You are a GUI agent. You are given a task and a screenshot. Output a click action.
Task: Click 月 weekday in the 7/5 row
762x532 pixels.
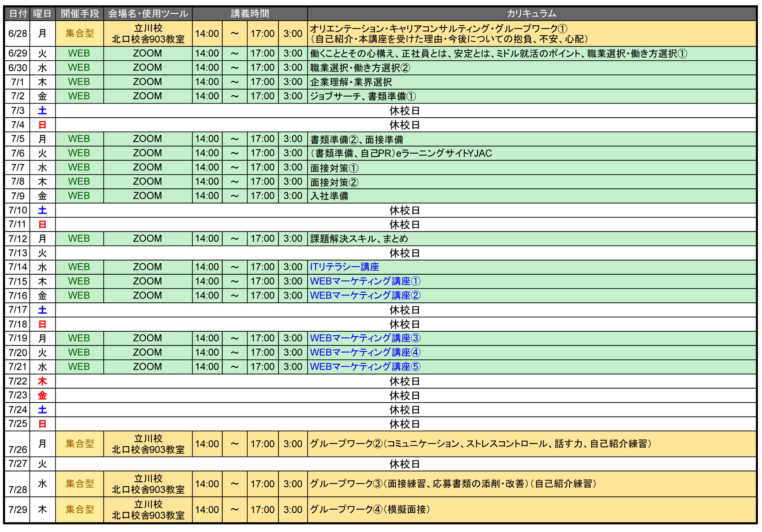43,139
